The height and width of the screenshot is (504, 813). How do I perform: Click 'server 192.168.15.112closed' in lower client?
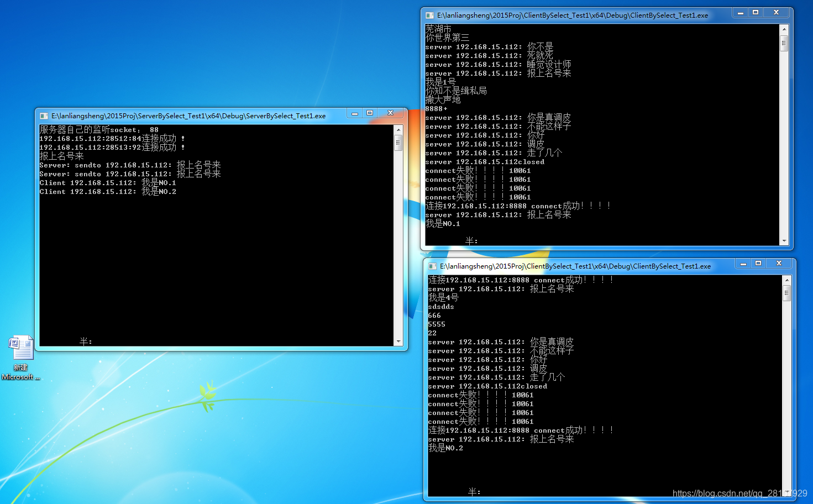pyautogui.click(x=487, y=386)
